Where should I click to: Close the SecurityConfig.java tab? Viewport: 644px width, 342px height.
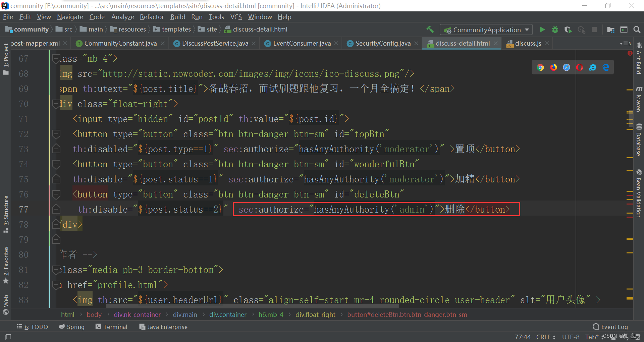coord(416,44)
